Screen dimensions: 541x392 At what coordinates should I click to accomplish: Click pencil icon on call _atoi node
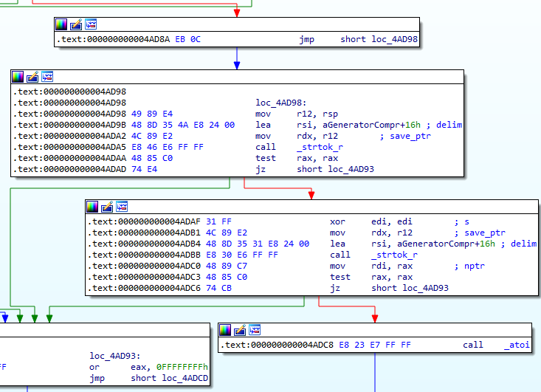240,329
